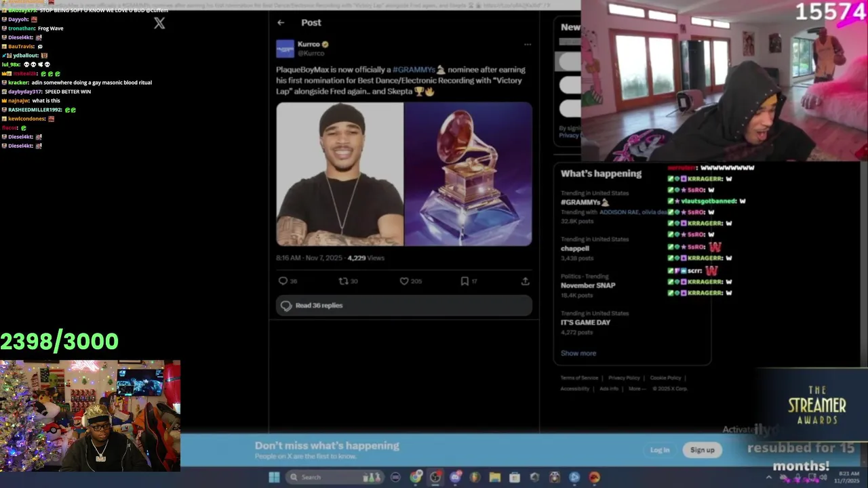The width and height of the screenshot is (868, 488).
Task: Follow the #GRAMMYs hashtag in the post
Action: click(414, 69)
